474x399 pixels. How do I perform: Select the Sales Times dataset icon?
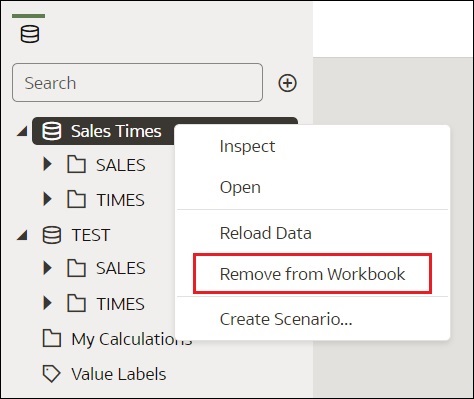(52, 131)
